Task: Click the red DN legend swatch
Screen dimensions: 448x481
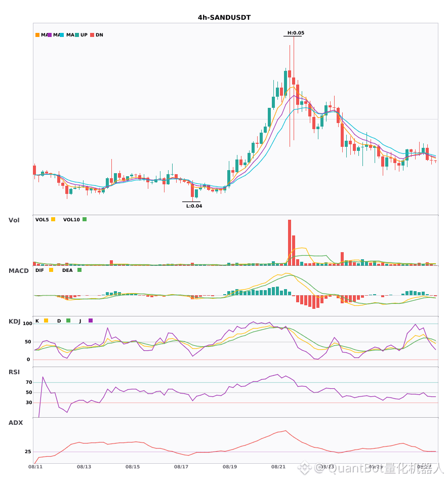Action: pyautogui.click(x=92, y=35)
